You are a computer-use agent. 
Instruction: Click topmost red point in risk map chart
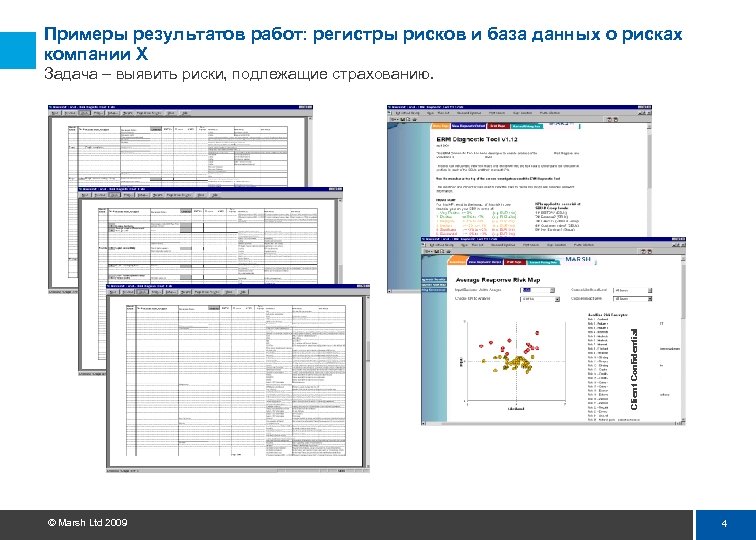click(537, 332)
